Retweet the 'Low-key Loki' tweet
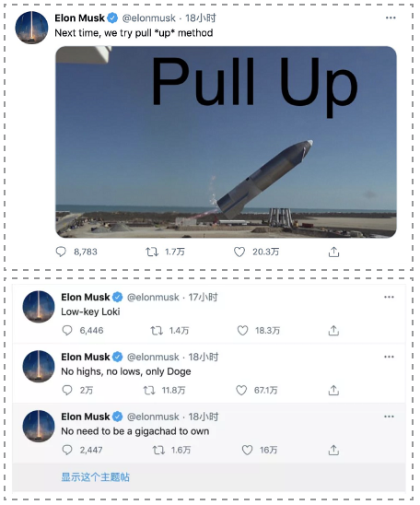 tap(157, 331)
